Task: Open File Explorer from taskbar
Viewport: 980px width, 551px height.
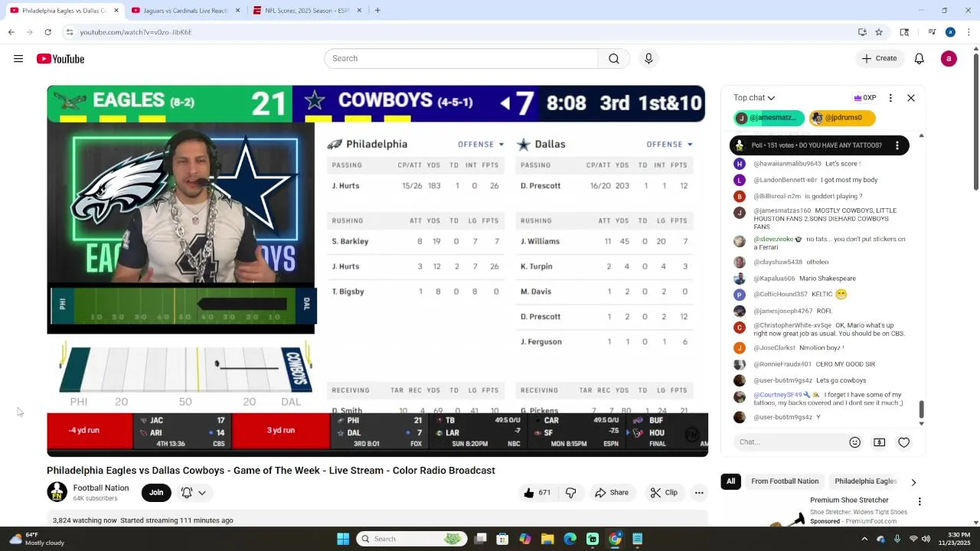Action: (x=547, y=539)
